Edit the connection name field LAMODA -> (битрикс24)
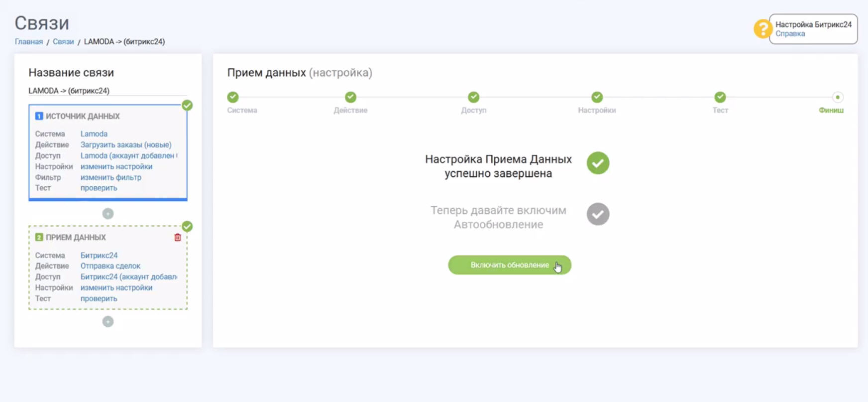This screenshot has height=402, width=868. point(108,91)
